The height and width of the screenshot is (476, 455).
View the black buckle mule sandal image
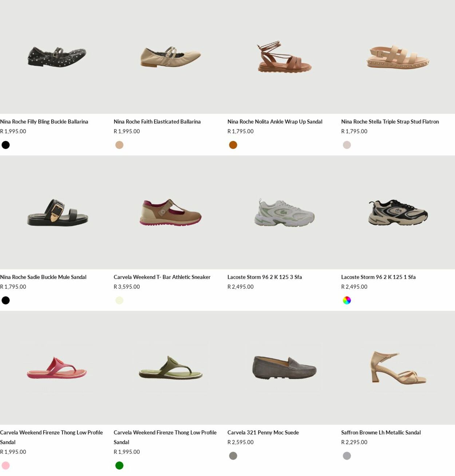pyautogui.click(x=57, y=212)
